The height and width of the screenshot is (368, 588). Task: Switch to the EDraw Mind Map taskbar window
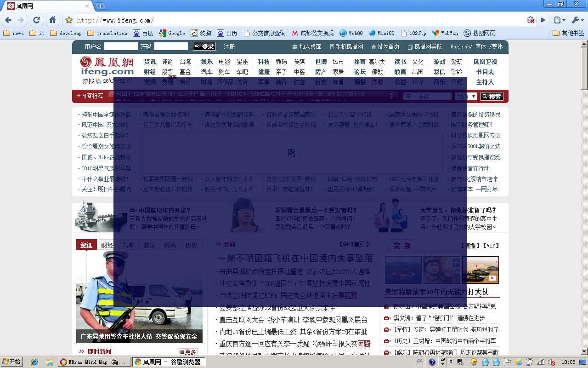point(94,362)
